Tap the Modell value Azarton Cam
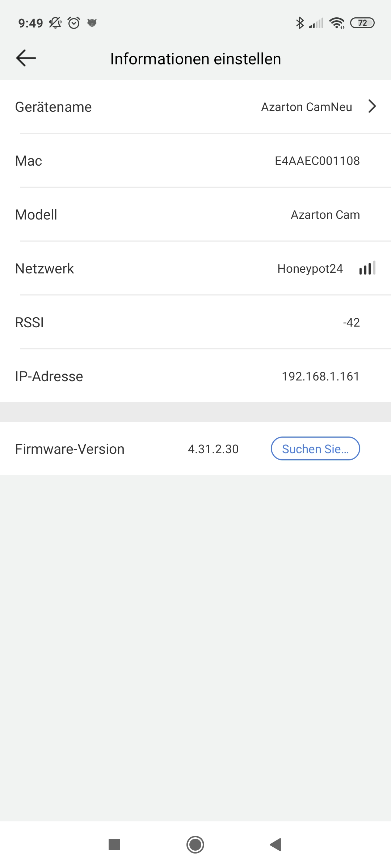 pos(325,215)
